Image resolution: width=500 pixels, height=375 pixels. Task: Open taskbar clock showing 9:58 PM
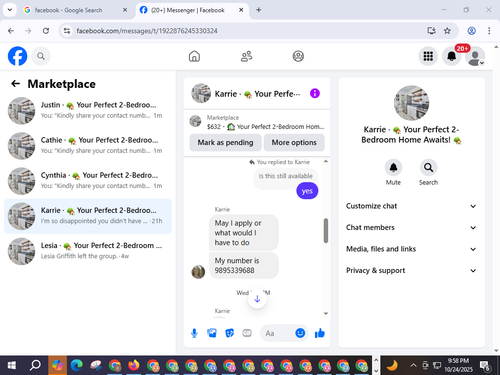coord(458,365)
